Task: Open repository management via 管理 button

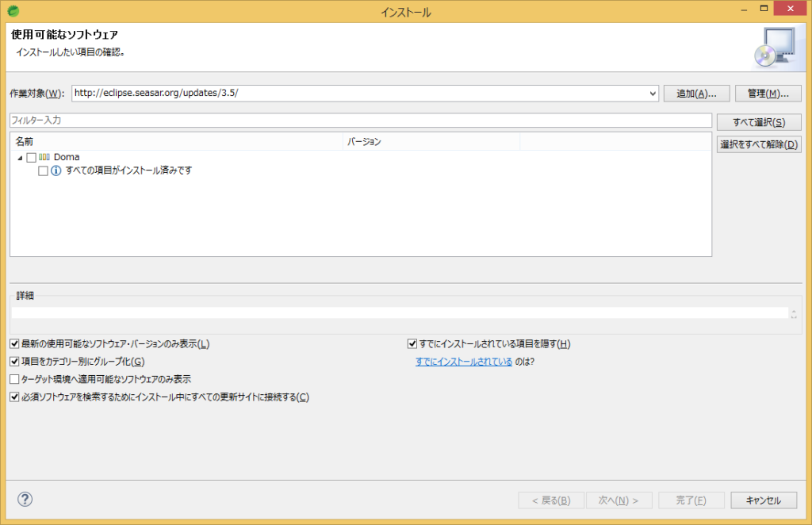Action: (767, 93)
